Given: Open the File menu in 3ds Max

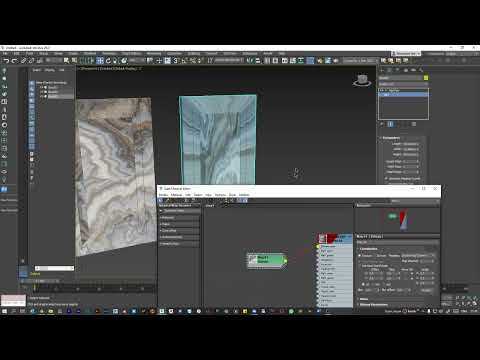Looking at the screenshot, I should [5, 53].
